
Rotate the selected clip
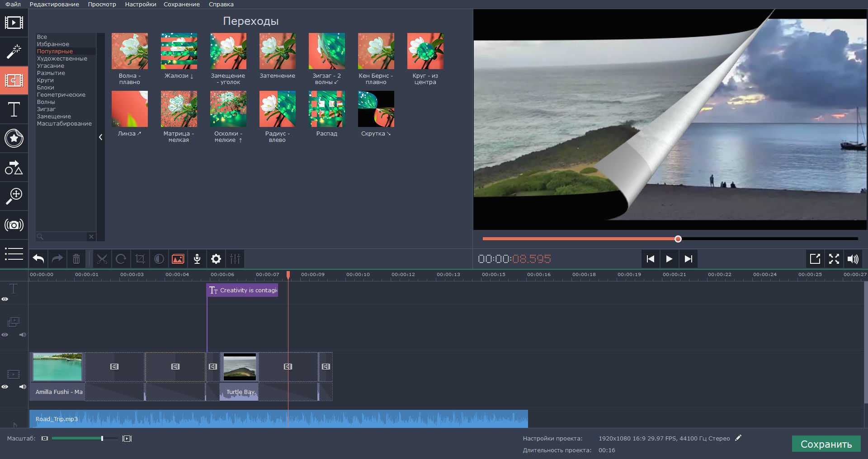(x=121, y=259)
